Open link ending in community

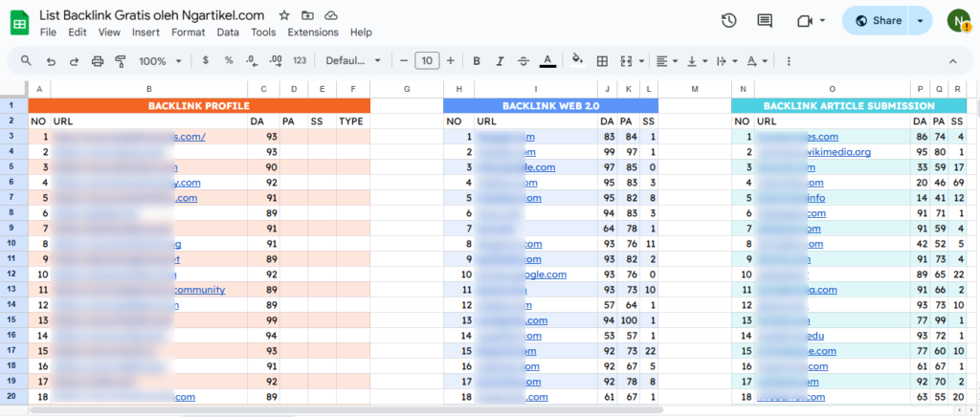(x=199, y=290)
